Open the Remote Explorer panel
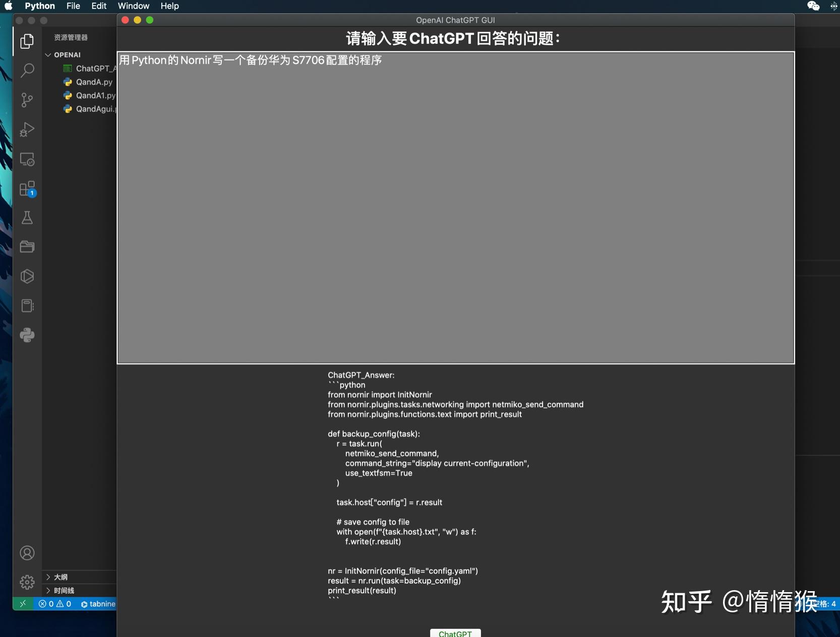Viewport: 840px width, 637px height. click(27, 159)
